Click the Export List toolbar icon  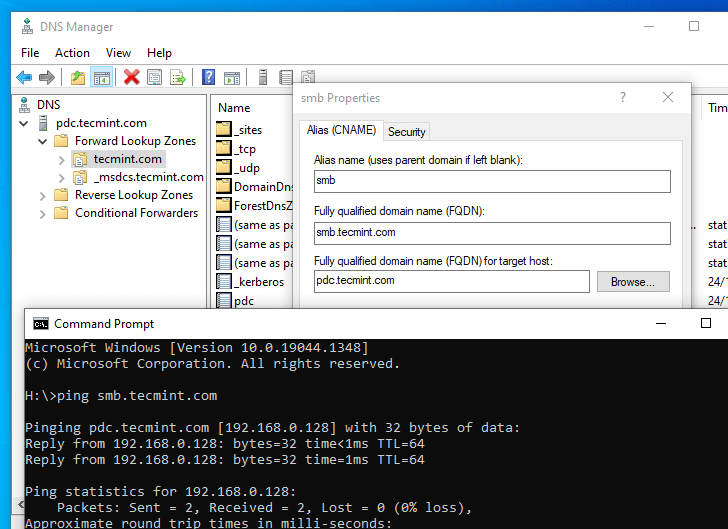point(178,77)
